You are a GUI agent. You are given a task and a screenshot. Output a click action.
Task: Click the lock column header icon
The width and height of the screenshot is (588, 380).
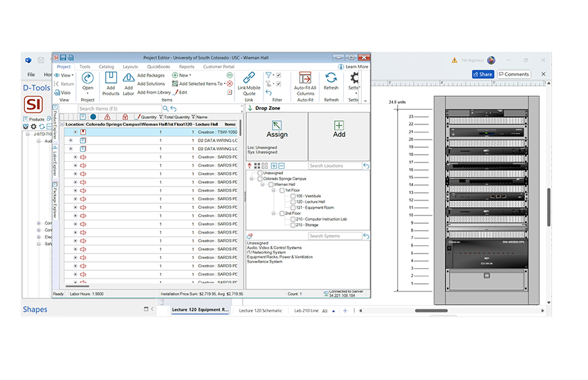coord(125,117)
